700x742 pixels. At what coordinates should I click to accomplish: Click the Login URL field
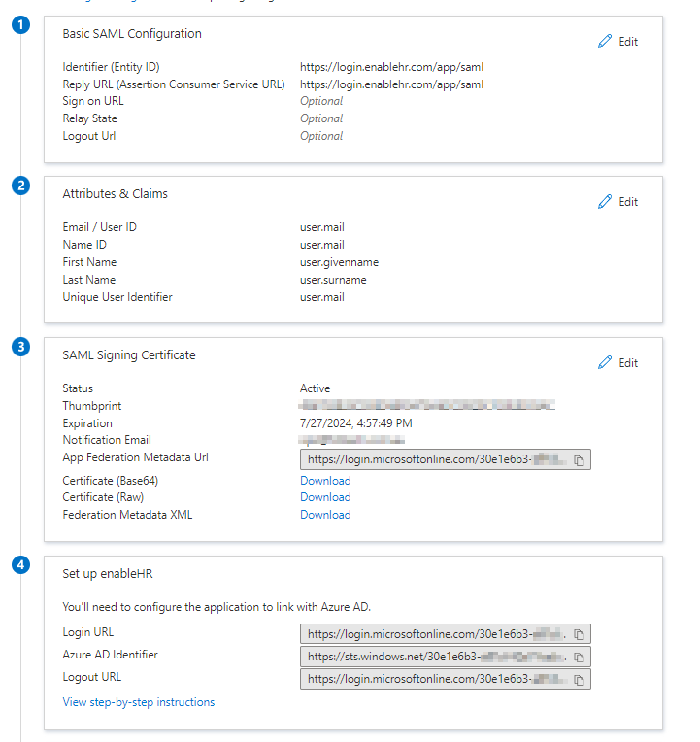pos(445,634)
